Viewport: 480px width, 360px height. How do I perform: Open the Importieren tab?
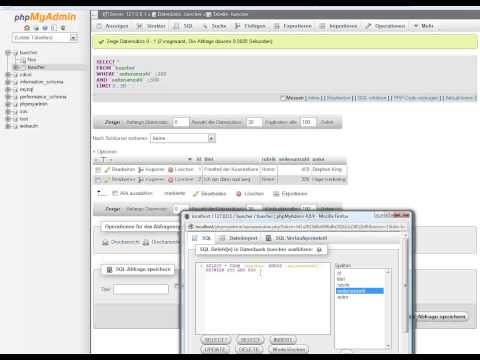coord(339,26)
